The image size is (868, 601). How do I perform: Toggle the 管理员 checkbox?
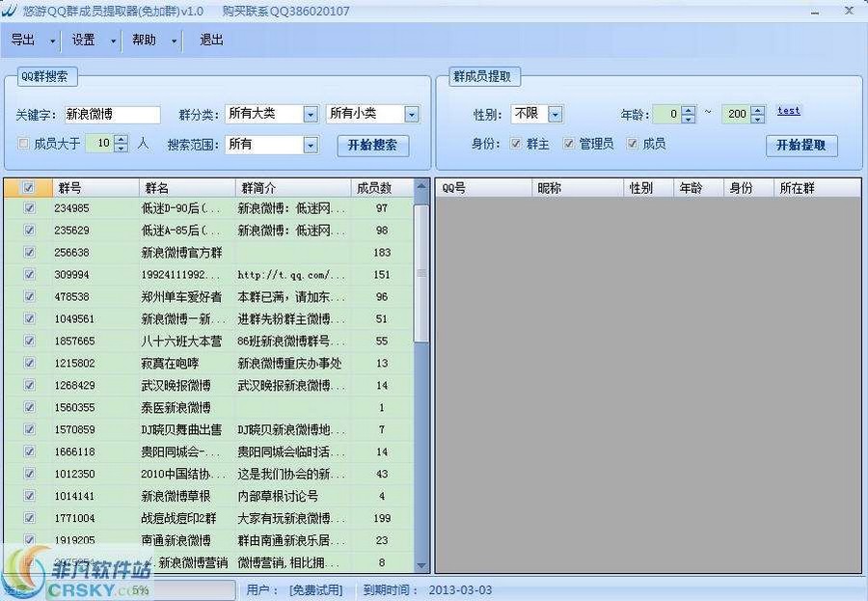tap(568, 144)
